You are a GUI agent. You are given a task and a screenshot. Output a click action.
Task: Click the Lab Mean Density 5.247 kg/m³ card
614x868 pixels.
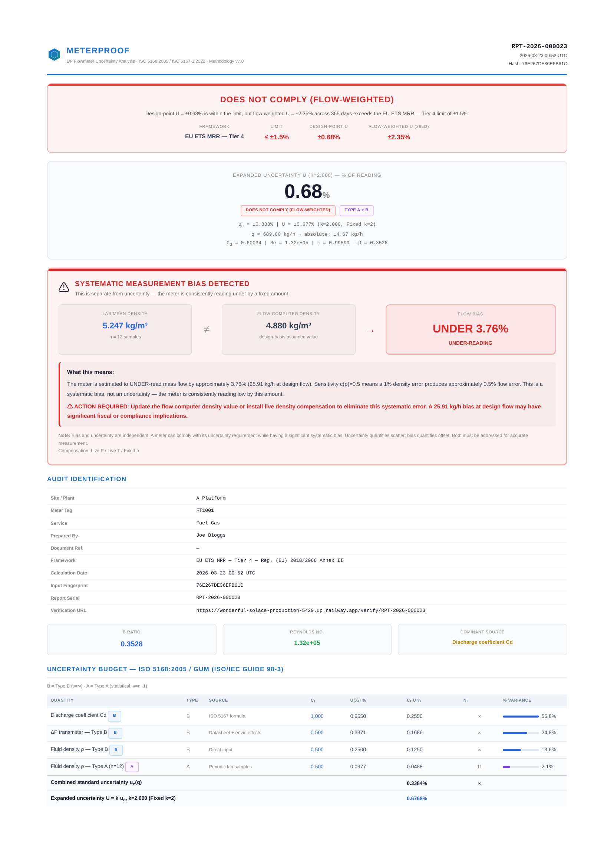(125, 329)
